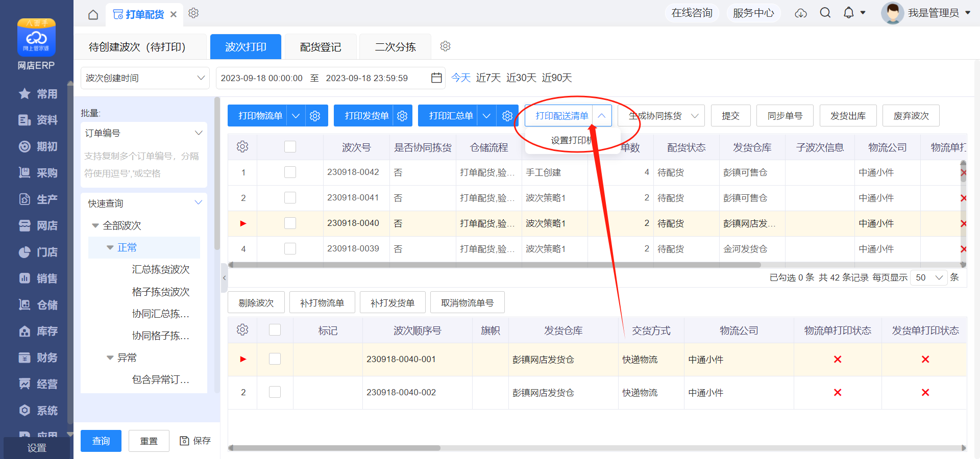This screenshot has width=980, height=459.
Task: Switch to 波次打印 tab
Action: (246, 47)
